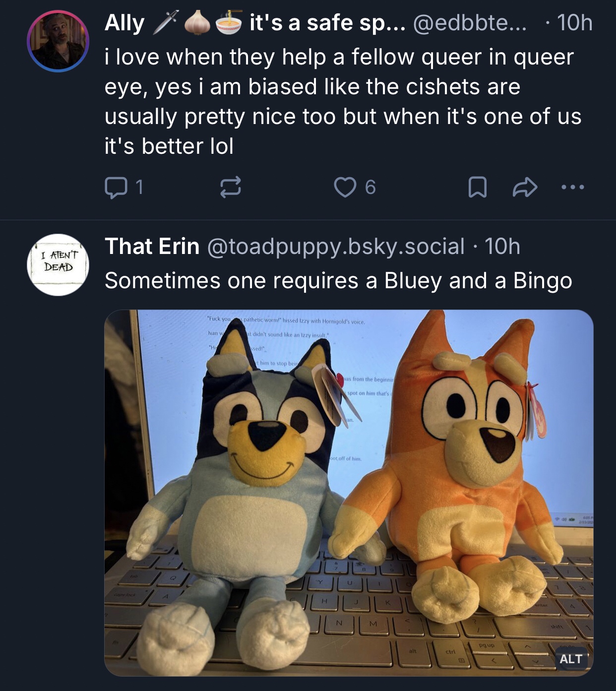616x691 pixels.
Task: Click the 10h timestamp on That Erin's post
Action: coord(502,247)
